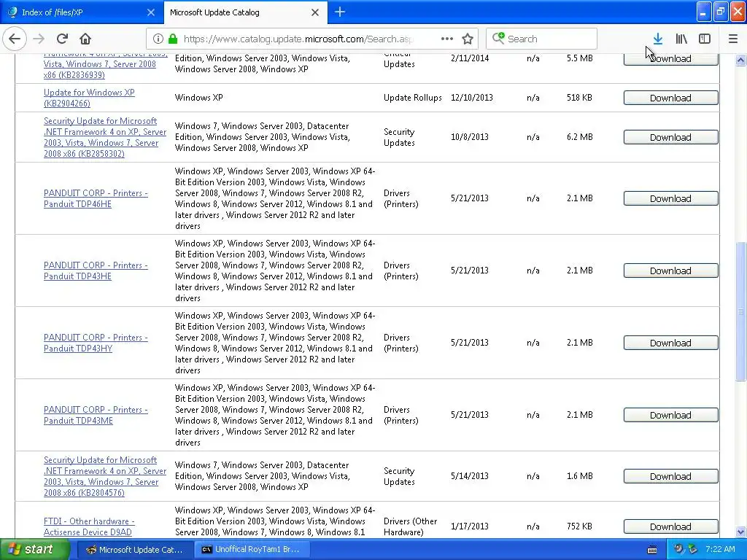The width and height of the screenshot is (747, 560).
Task: Select the Drivers (Other Hardware) cell
Action: click(410, 526)
